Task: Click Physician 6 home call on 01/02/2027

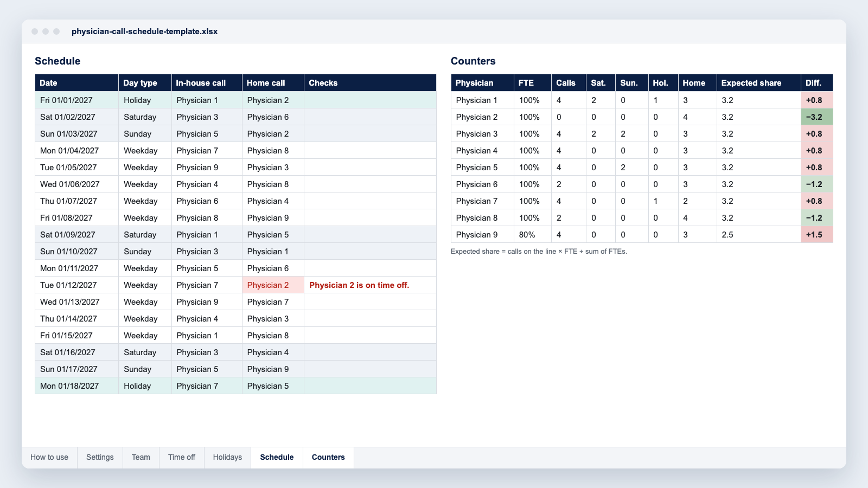Action: [x=273, y=117]
